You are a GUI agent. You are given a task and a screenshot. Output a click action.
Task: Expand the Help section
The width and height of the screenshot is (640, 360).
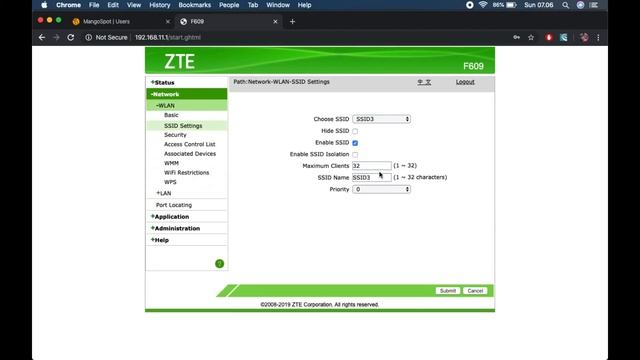[x=160, y=240]
